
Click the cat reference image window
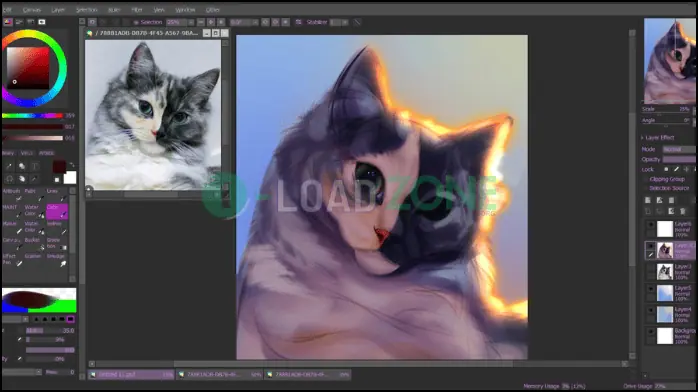153,114
